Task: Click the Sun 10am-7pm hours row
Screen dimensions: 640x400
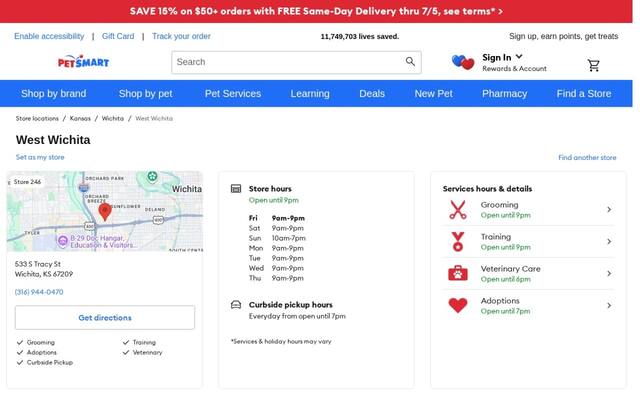Action: [277, 238]
